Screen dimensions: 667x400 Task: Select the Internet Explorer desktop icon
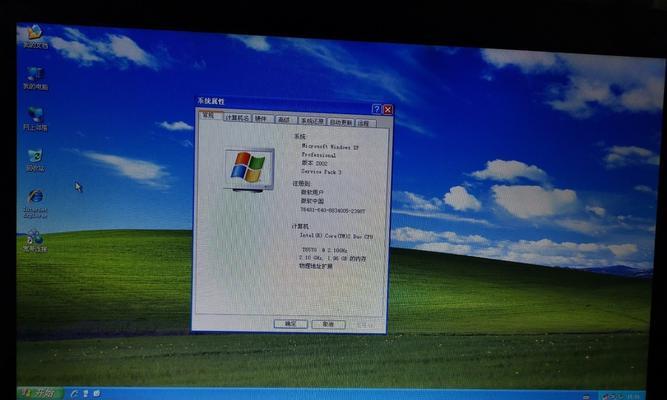tap(36, 204)
